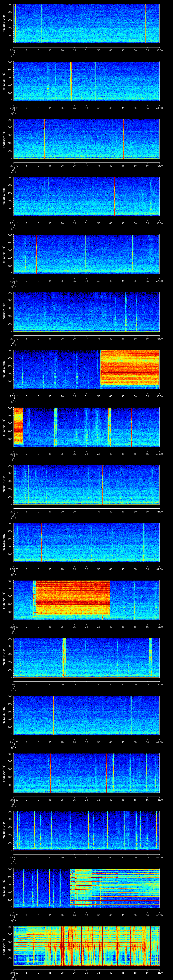Click the red spike near 12 s in the 7:29:00 spectrogram
Viewport: 173px width, 980px height.
pyautogui.click(x=42, y=24)
